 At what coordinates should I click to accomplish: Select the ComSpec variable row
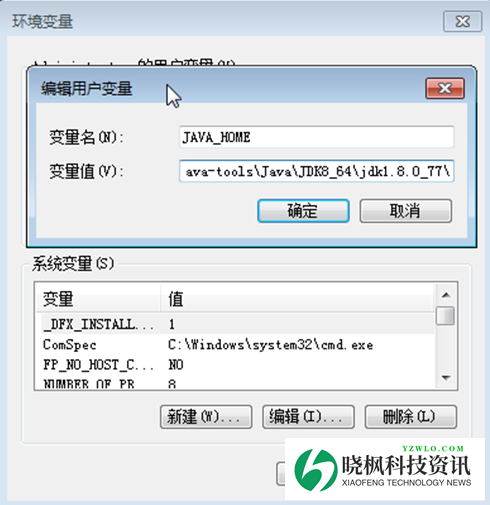[x=235, y=345]
